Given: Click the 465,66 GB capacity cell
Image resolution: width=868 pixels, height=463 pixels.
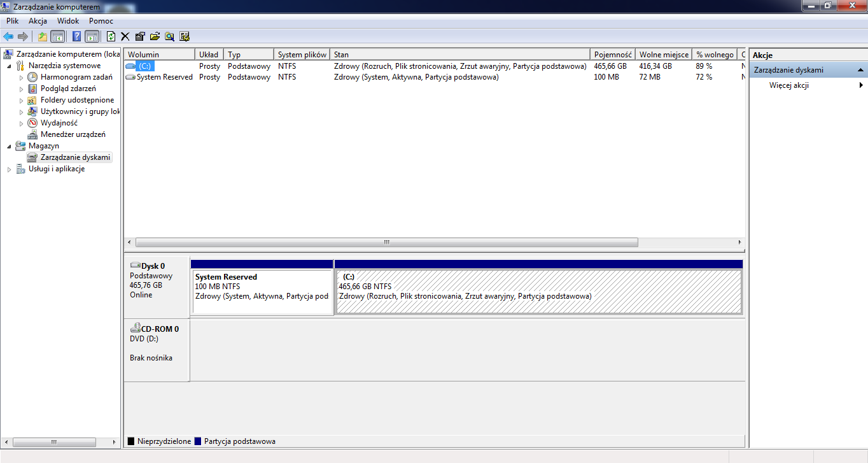Looking at the screenshot, I should (x=610, y=66).
